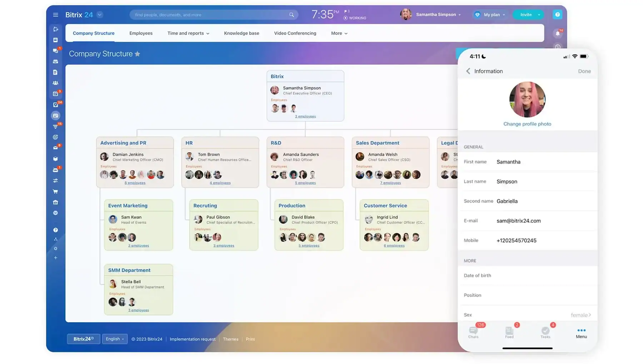This screenshot has height=364, width=643.
Task: Toggle favorite star next to Company Structure
Action: pyautogui.click(x=138, y=54)
